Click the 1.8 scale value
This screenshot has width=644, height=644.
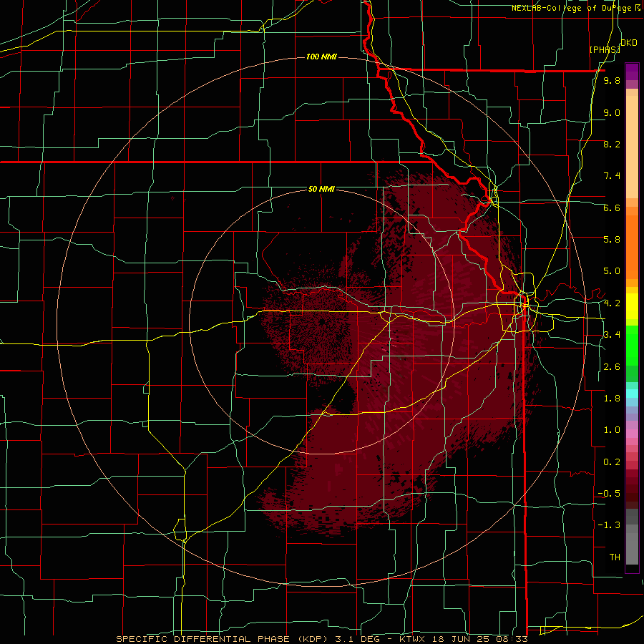coord(612,399)
